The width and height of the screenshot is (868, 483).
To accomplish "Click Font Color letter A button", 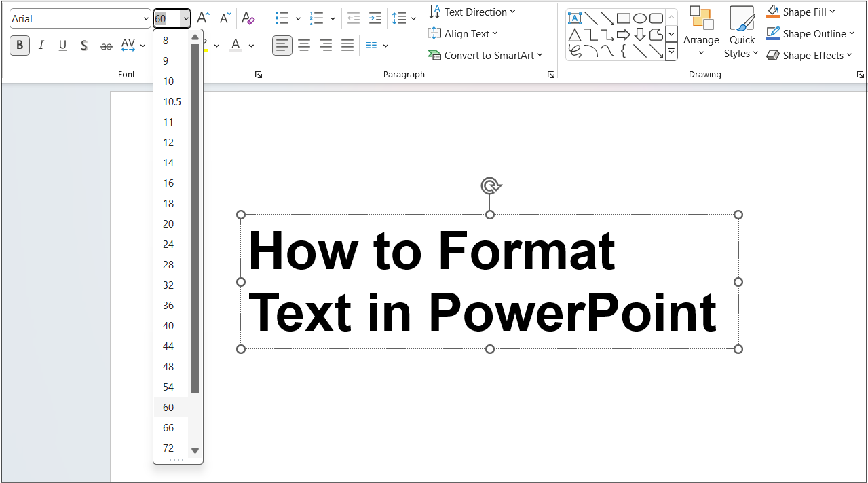I will (235, 46).
